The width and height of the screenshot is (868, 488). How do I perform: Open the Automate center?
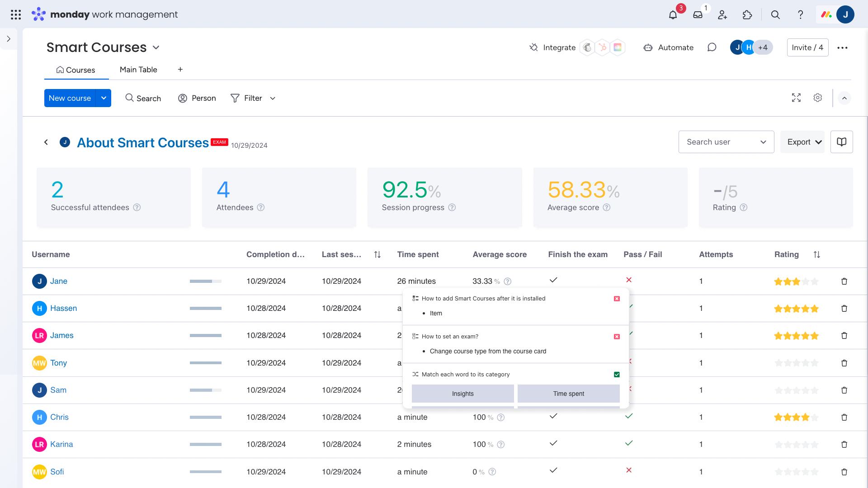pos(669,47)
